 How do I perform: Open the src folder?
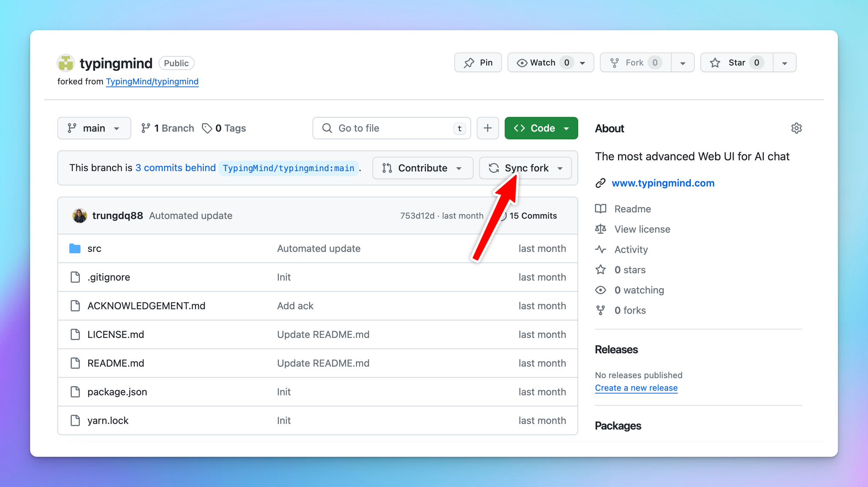coord(94,249)
